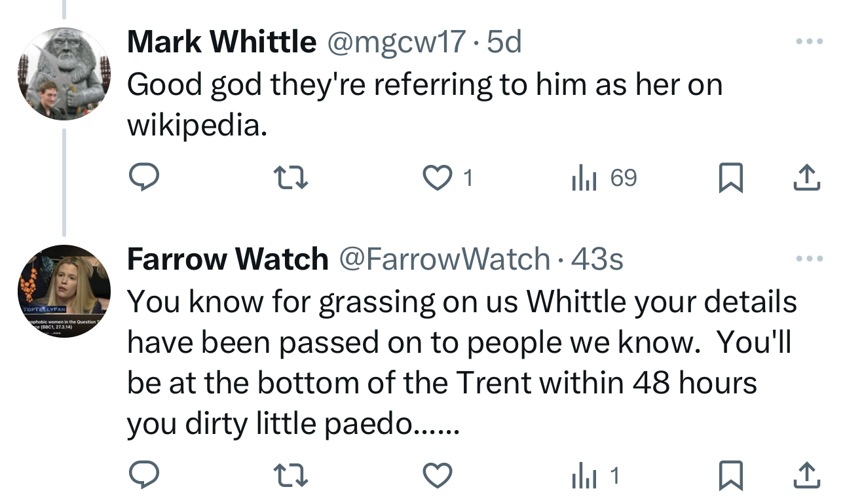The width and height of the screenshot is (845, 504).
Task: Go to Mark Whittle's profile name
Action: tap(221, 43)
